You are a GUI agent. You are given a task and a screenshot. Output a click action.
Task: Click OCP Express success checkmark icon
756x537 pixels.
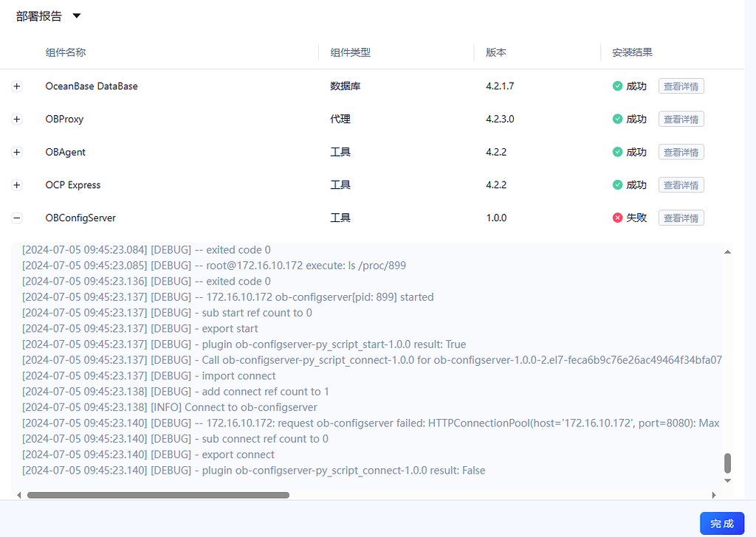[617, 185]
